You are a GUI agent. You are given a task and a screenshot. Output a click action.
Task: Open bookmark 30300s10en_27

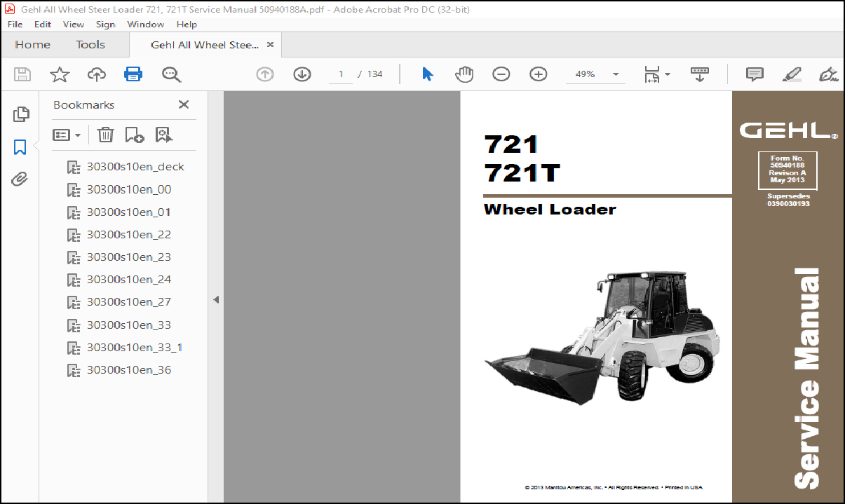129,301
